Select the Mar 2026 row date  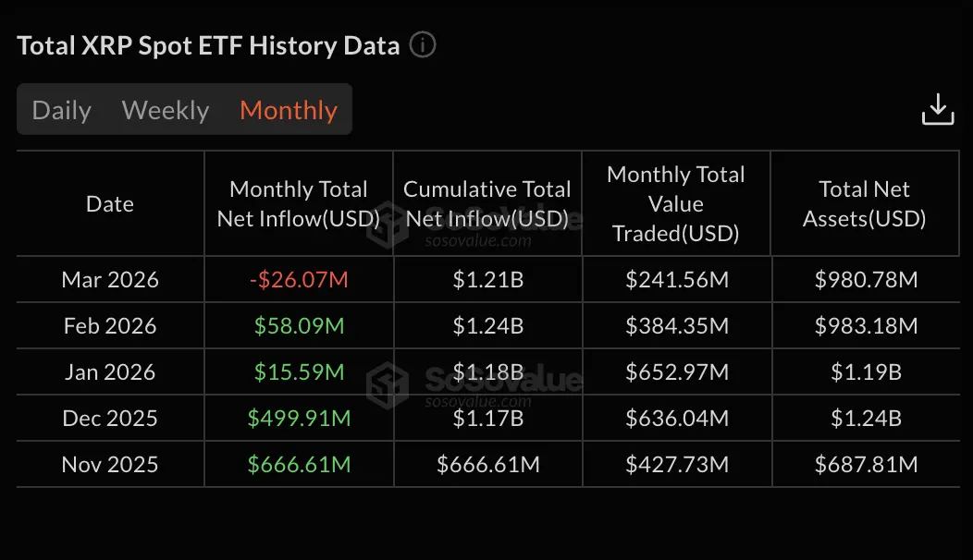point(110,280)
